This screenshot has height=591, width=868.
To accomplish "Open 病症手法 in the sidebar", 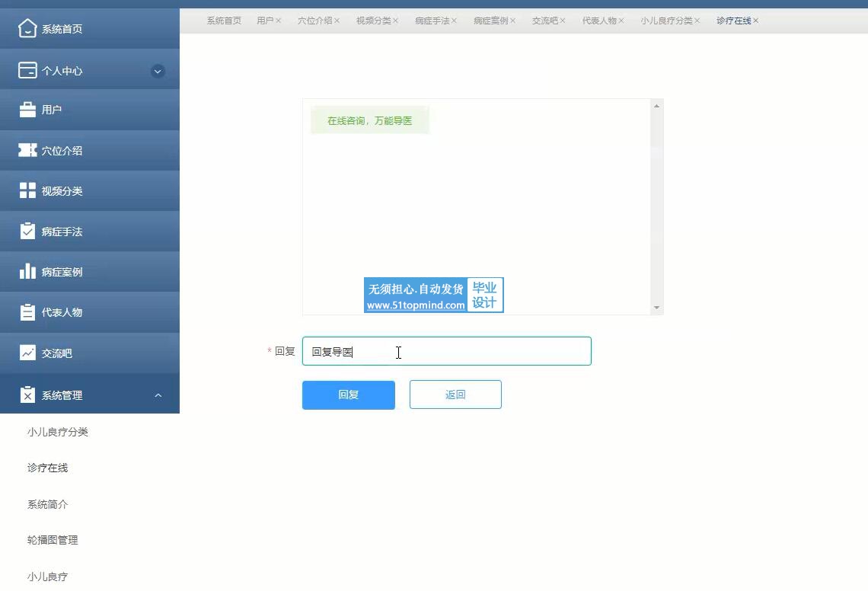I will [90, 231].
